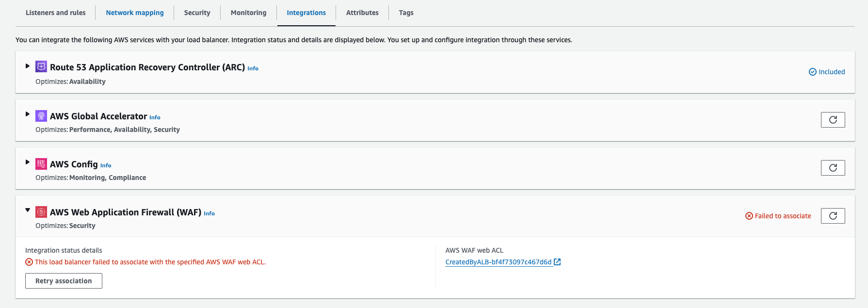Click 'Performance, Availability, Security' optimizes text
The image size is (868, 308).
125,130
